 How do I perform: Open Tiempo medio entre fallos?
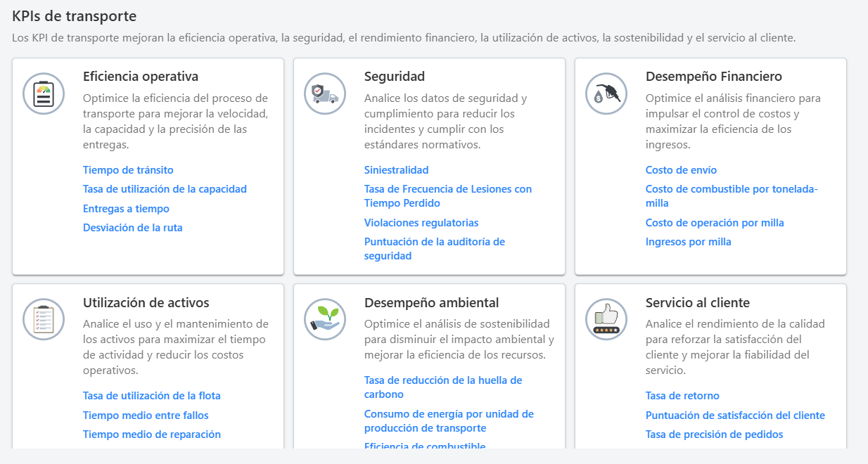[146, 415]
